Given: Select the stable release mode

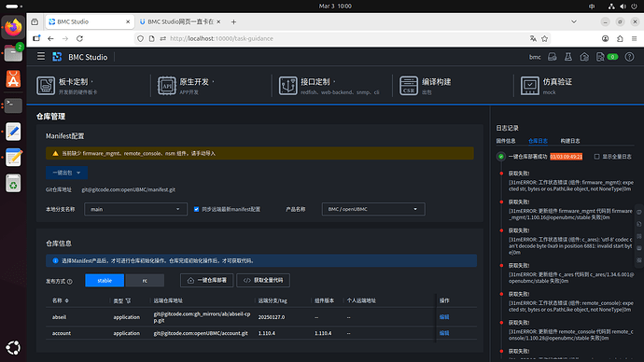Looking at the screenshot, I should click(105, 280).
